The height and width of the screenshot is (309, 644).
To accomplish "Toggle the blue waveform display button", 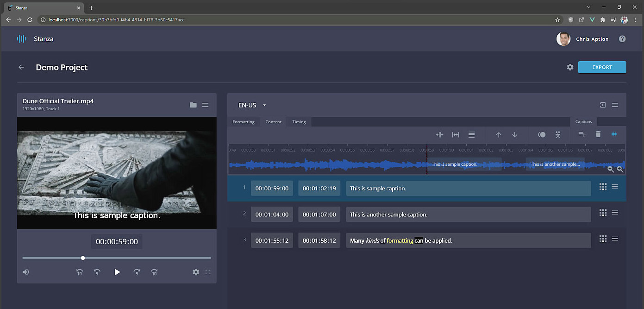I will 614,134.
